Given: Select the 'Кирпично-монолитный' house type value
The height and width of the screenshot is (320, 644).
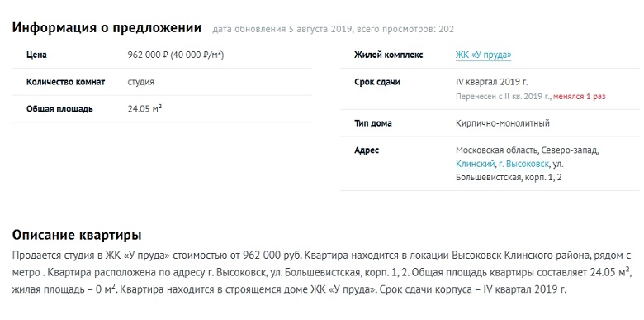Looking at the screenshot, I should pos(503,123).
